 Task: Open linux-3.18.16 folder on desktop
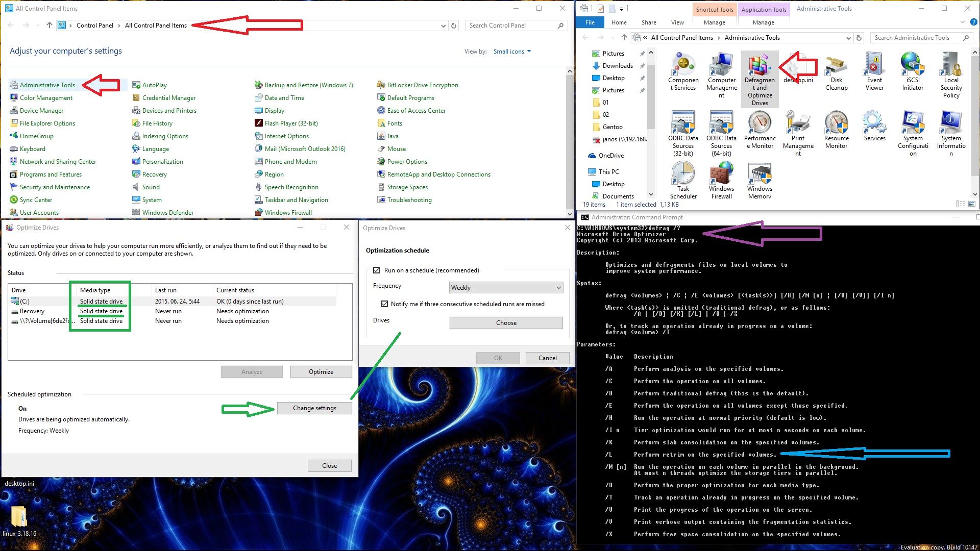(x=19, y=521)
